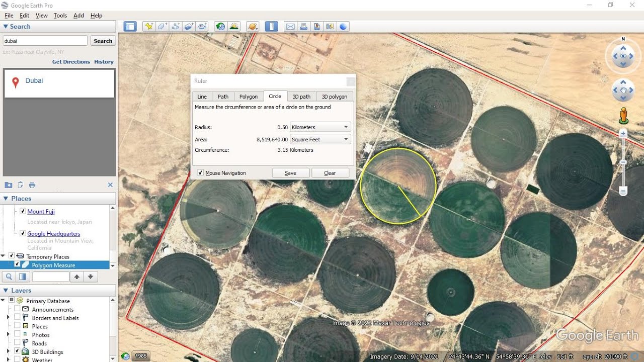Toggle the Polygon Measure checkbox
644x362 pixels.
18,264
